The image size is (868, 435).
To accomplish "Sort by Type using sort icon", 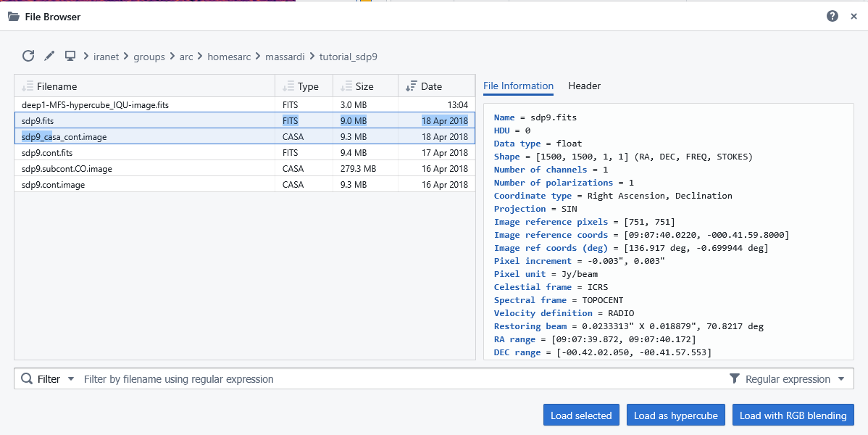I will coord(288,86).
